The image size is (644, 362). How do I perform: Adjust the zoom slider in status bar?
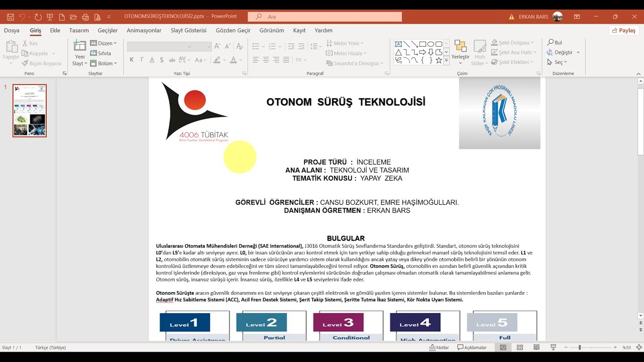[x=580, y=347]
